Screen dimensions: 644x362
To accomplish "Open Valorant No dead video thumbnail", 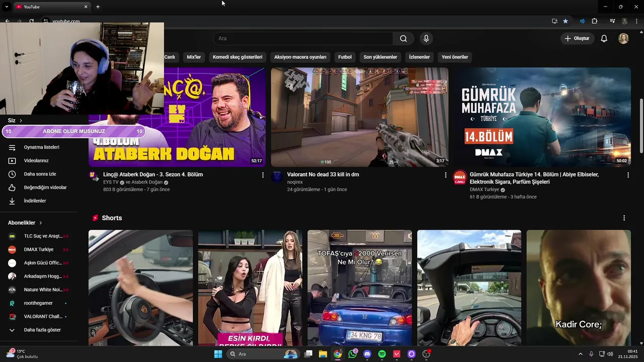I will (x=360, y=117).
